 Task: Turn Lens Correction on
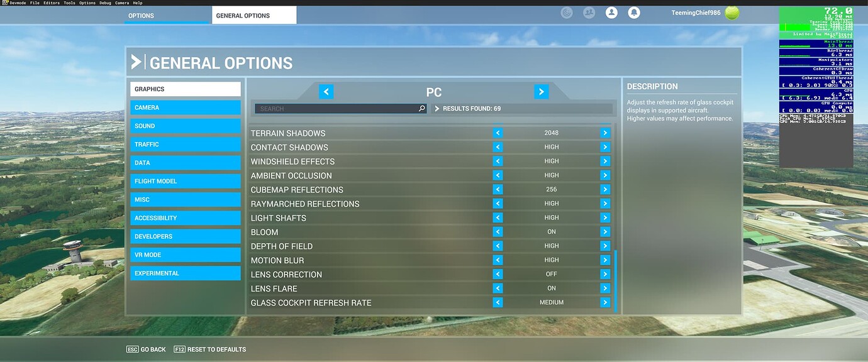tap(605, 273)
